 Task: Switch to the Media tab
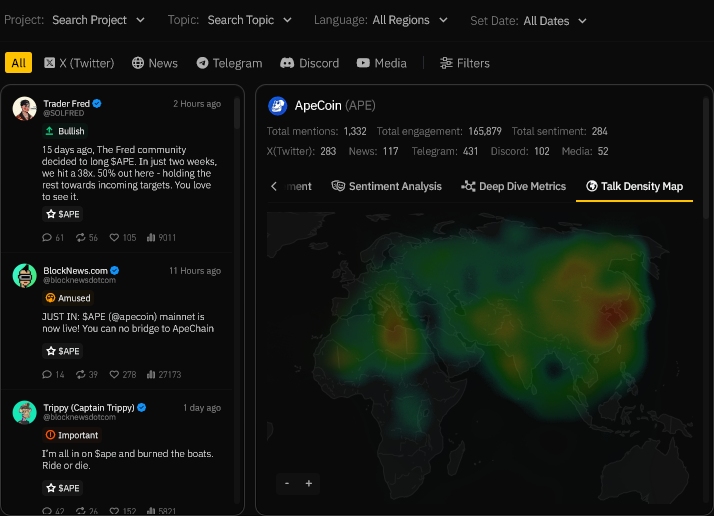(x=382, y=63)
